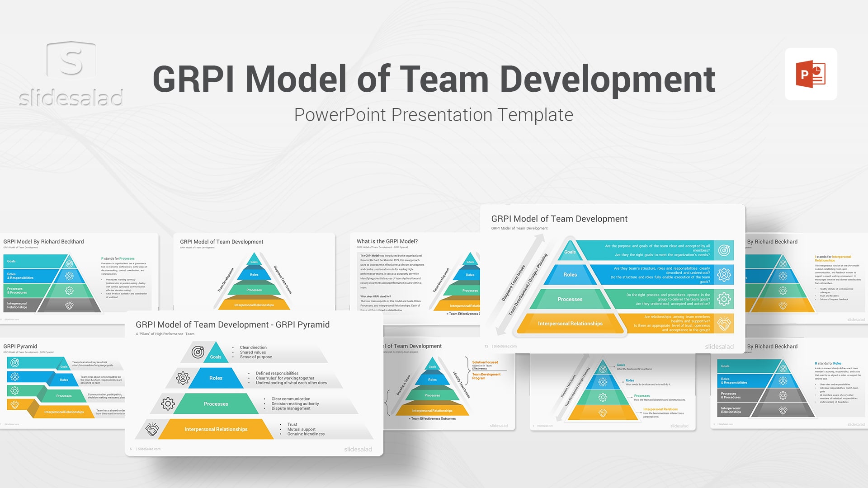Click 'Defined responsibilities' bullet text
Viewport: 868px width, 488px height.
coord(277,373)
